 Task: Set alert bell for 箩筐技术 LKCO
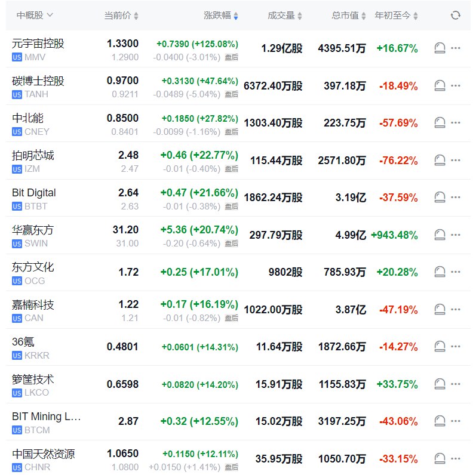pyautogui.click(x=440, y=384)
